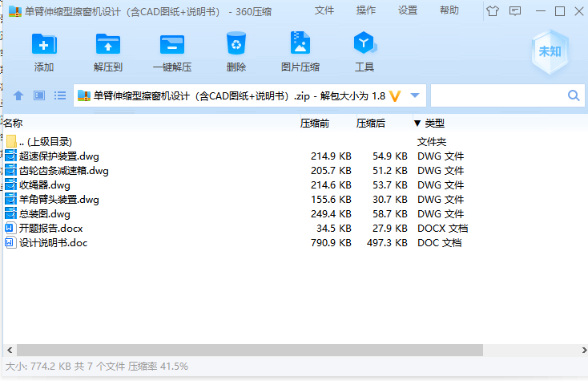Click the scrollbar left arrow
Viewport: 588px width, 381px height.
[10, 351]
